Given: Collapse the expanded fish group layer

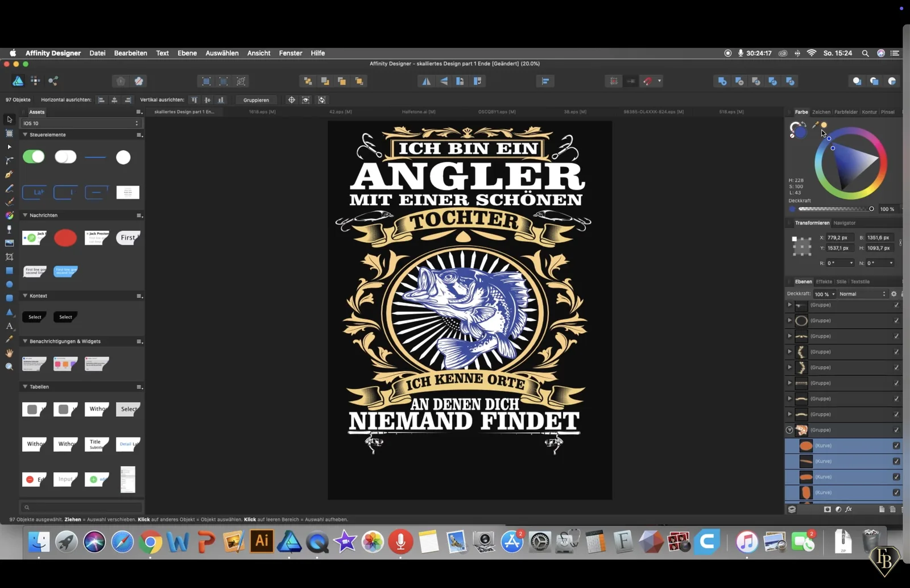Looking at the screenshot, I should click(x=789, y=430).
